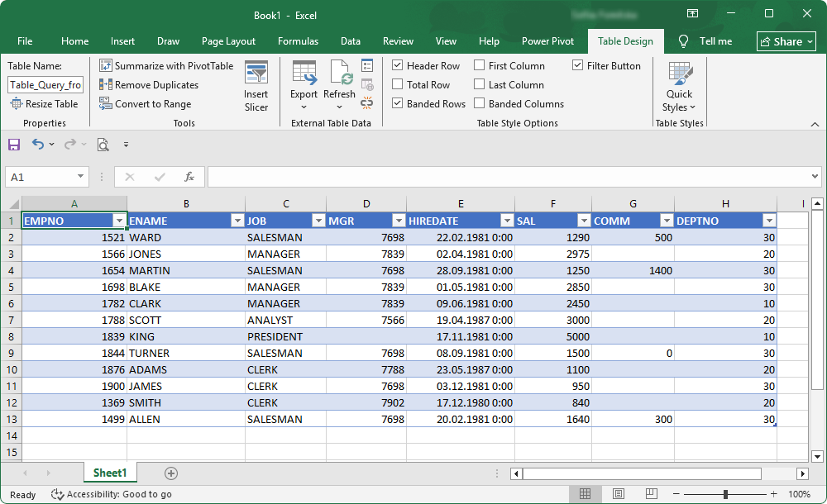Click the Save icon on Quick Access toolbar
Image resolution: width=827 pixels, height=504 pixels.
coord(13,144)
